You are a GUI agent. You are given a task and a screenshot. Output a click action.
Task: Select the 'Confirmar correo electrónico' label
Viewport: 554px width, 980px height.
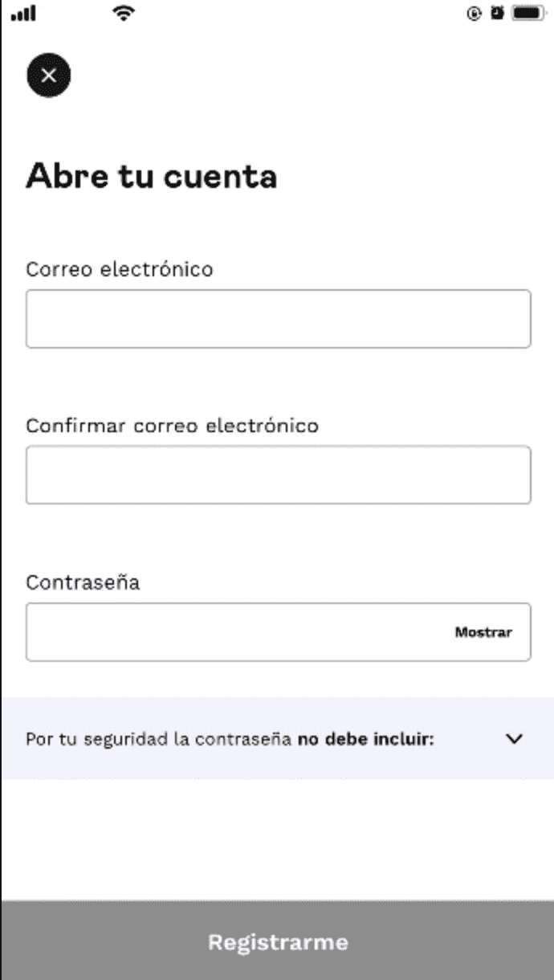point(172,426)
